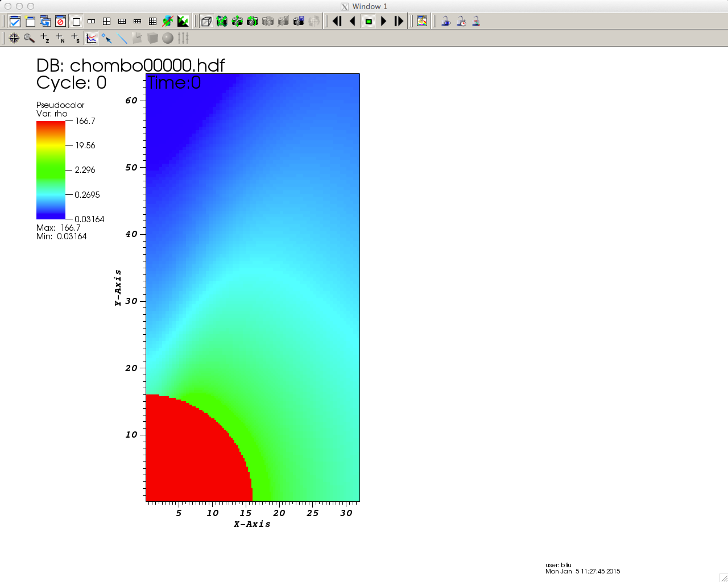This screenshot has width=728, height=582.
Task: Enable the Line tool
Action: [122, 38]
